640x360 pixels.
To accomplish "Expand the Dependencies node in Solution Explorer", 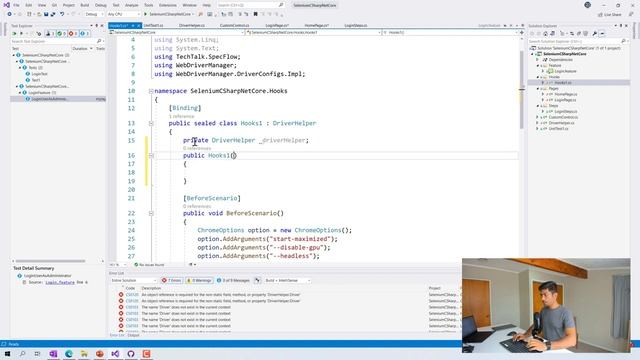I will [538, 60].
